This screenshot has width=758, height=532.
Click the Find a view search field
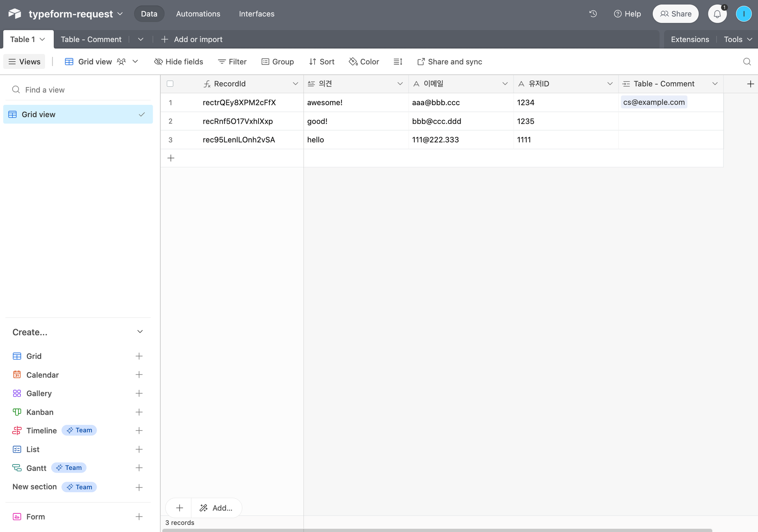(78, 90)
